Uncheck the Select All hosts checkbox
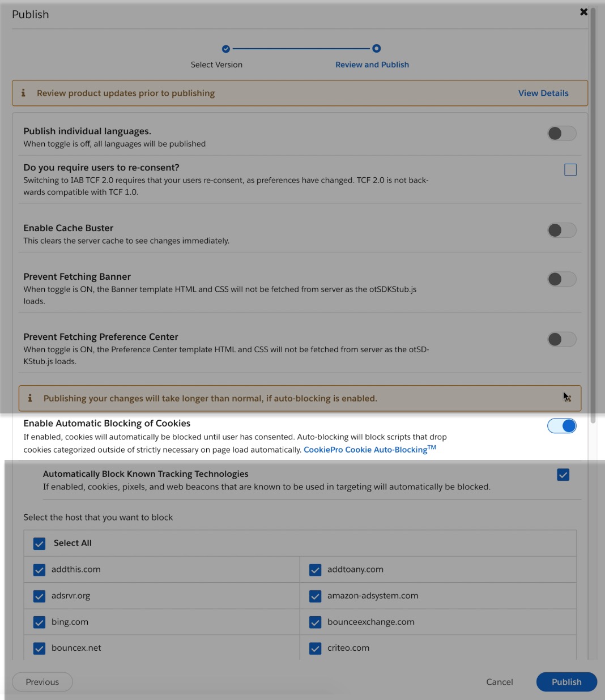605x700 pixels. click(39, 543)
